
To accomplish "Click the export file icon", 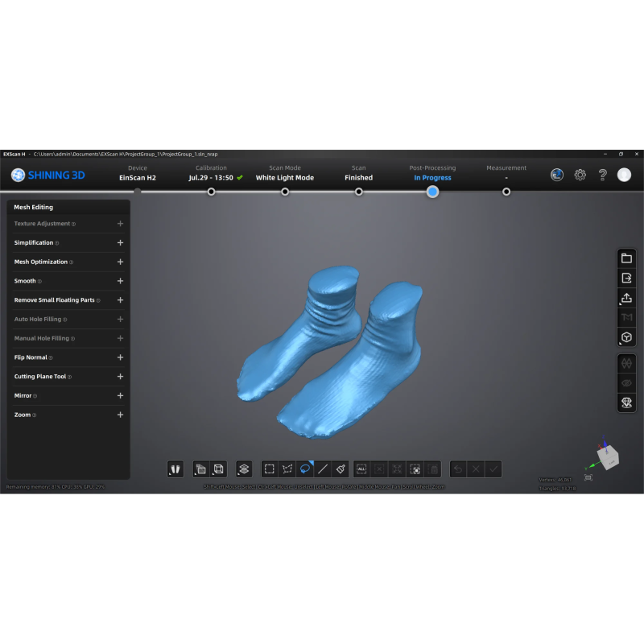I will [x=626, y=278].
